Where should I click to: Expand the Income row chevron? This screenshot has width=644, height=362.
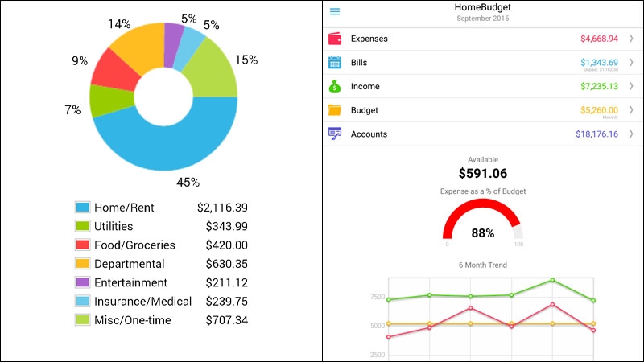631,86
